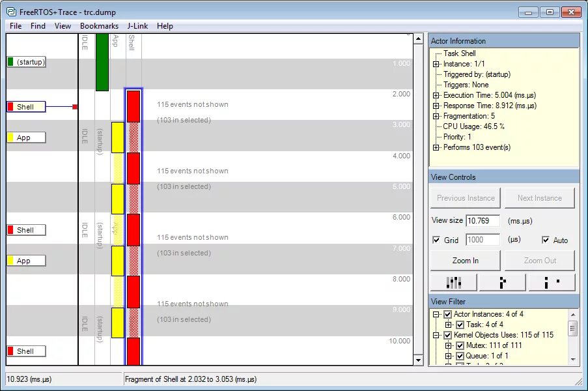Viewport: 588px width, 391px height.
Task: Expand the Task: 4 of 4 filter node
Action: tap(449, 325)
